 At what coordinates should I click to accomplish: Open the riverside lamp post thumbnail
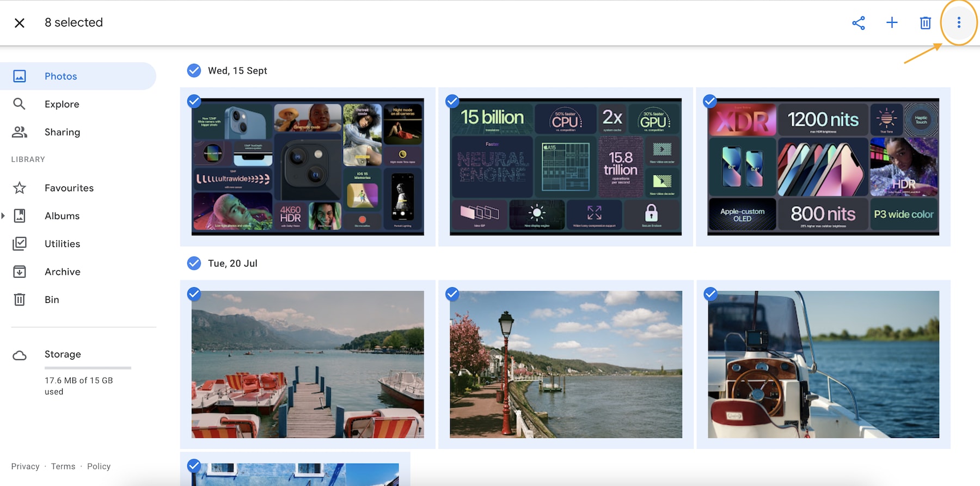(566, 364)
